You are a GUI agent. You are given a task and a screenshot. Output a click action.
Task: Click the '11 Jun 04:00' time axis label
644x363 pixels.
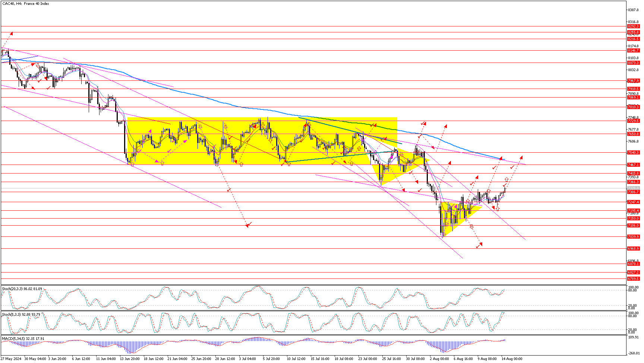pos(106,359)
